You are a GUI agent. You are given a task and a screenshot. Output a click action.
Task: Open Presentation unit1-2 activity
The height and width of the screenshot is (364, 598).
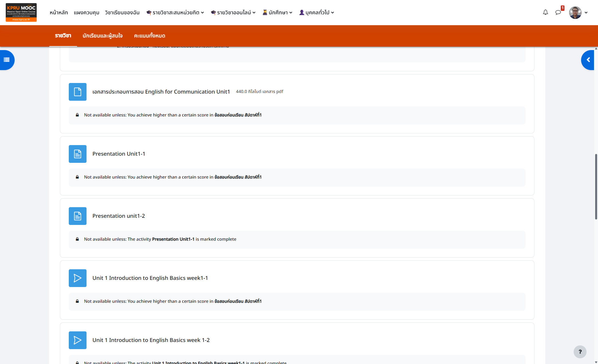tap(119, 216)
